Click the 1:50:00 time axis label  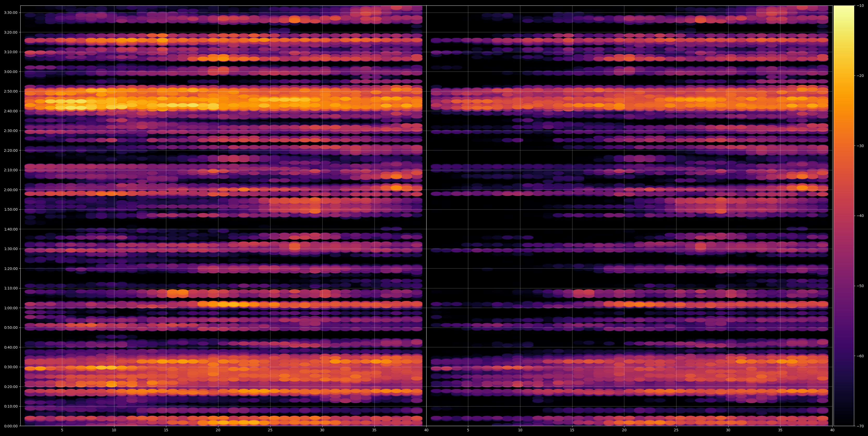coord(10,209)
